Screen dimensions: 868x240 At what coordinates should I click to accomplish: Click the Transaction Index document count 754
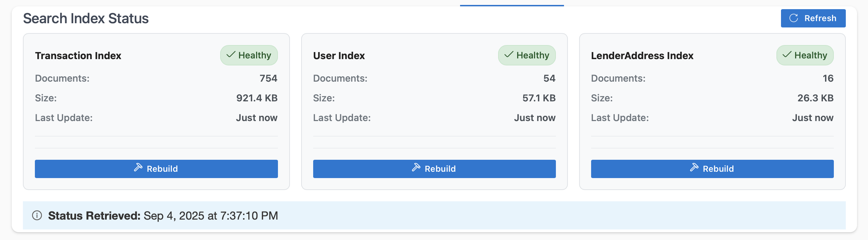click(x=268, y=78)
